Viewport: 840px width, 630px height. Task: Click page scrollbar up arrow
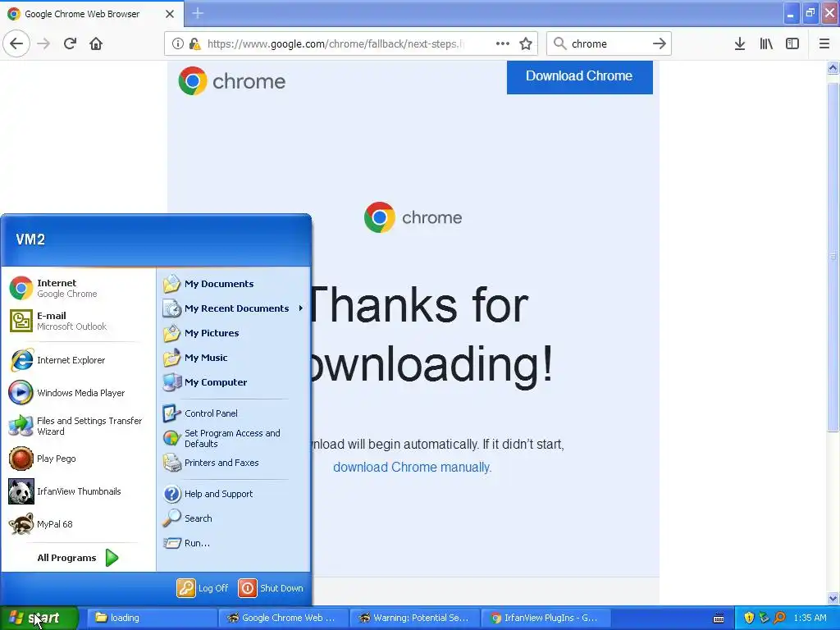(x=833, y=67)
